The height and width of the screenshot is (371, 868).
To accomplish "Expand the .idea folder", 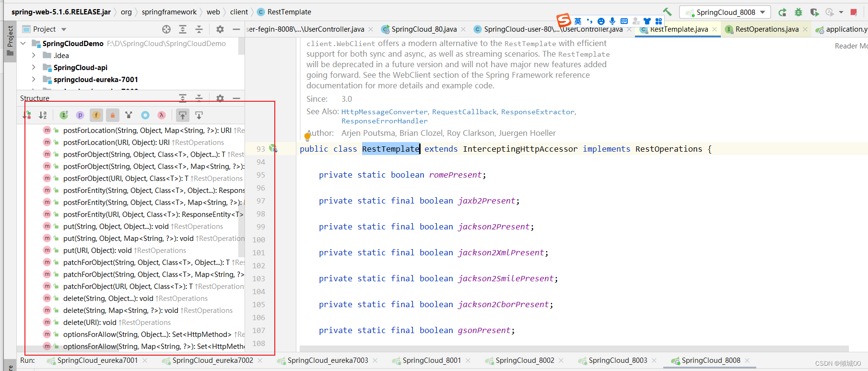I will coord(34,55).
